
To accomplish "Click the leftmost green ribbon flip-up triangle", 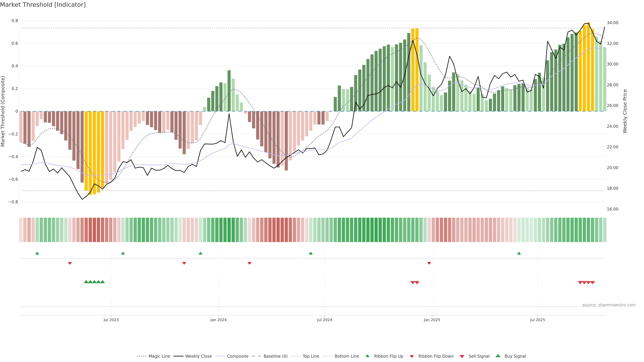I will point(37,253).
